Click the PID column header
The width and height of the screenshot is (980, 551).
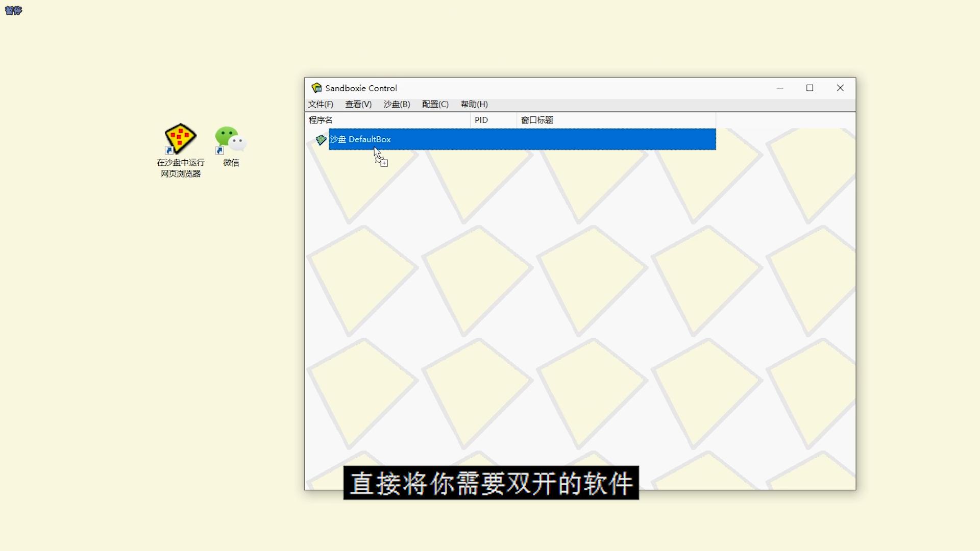[481, 120]
